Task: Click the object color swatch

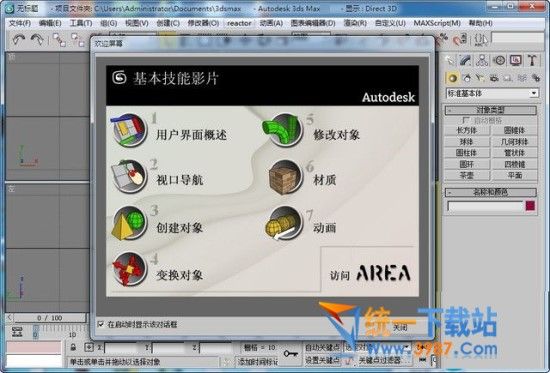Action: point(530,206)
